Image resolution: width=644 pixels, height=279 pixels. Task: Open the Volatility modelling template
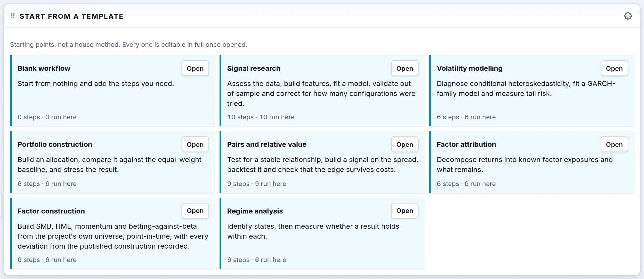[x=614, y=68]
